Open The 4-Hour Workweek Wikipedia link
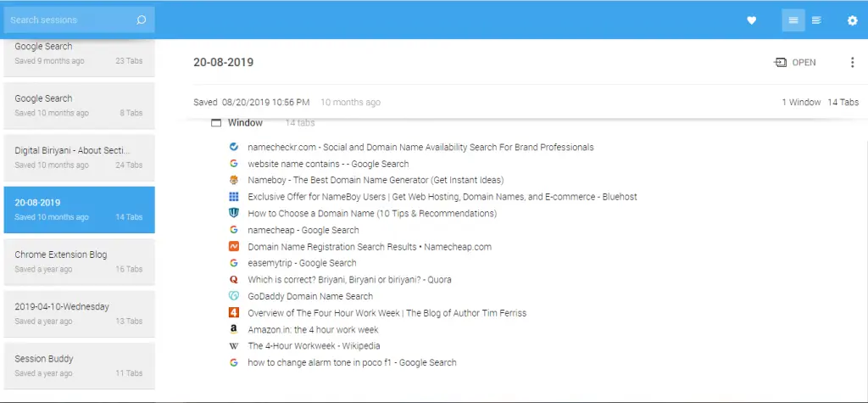 click(x=314, y=346)
